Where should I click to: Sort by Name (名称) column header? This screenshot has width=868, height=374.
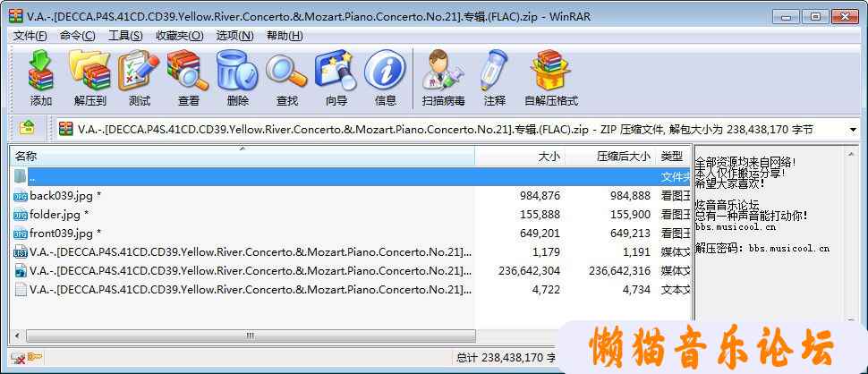(243, 157)
